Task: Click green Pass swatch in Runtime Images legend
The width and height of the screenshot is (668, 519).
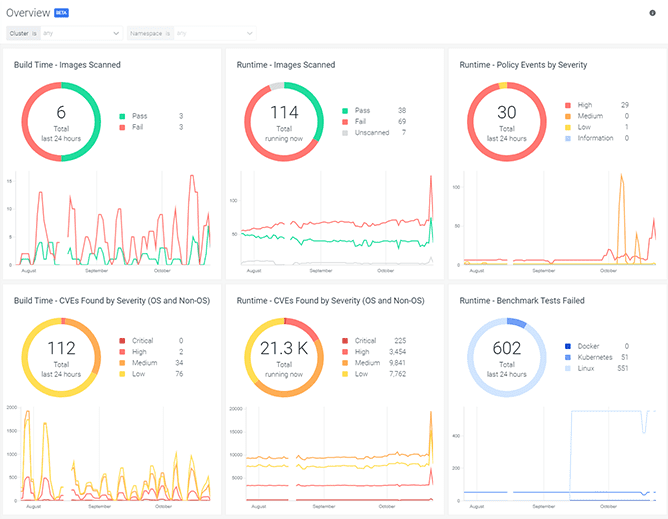Action: [x=345, y=111]
